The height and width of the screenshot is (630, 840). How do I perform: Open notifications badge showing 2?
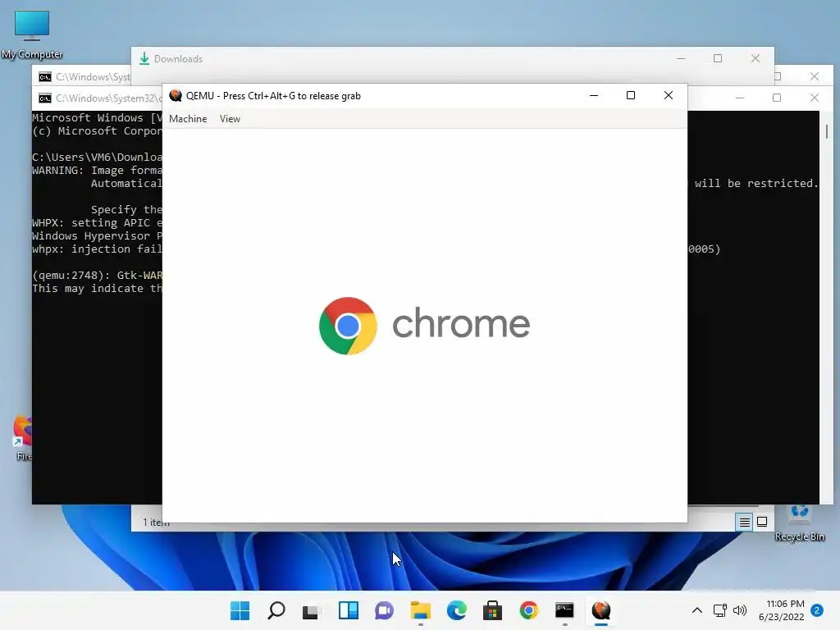(x=817, y=610)
